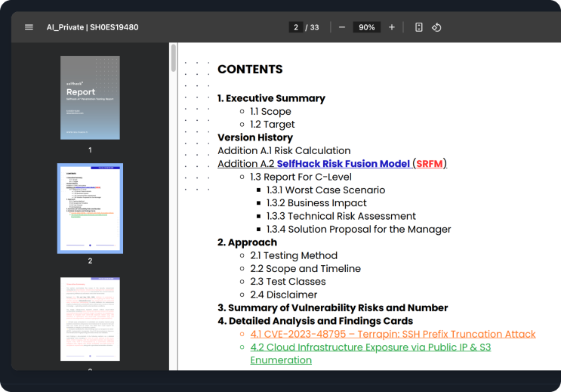Click the page label '2' under the Contents thumbnail
Viewport: 561px width, 392px height.
point(90,261)
